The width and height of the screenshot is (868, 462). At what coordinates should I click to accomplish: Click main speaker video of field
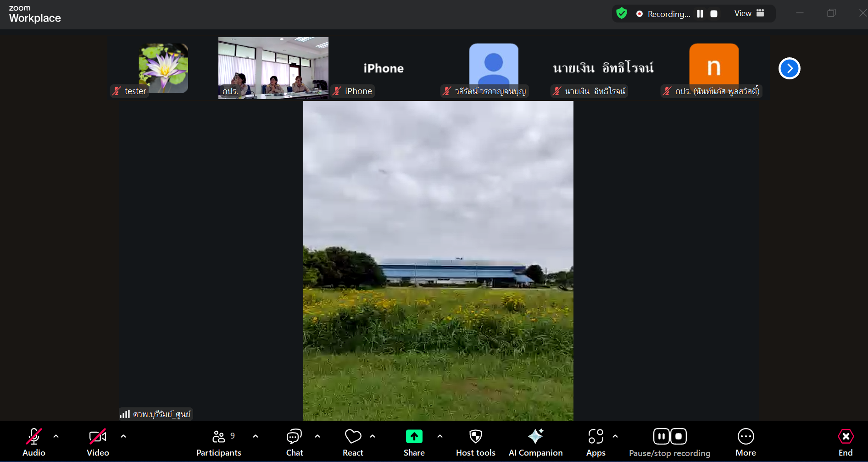[x=438, y=261]
